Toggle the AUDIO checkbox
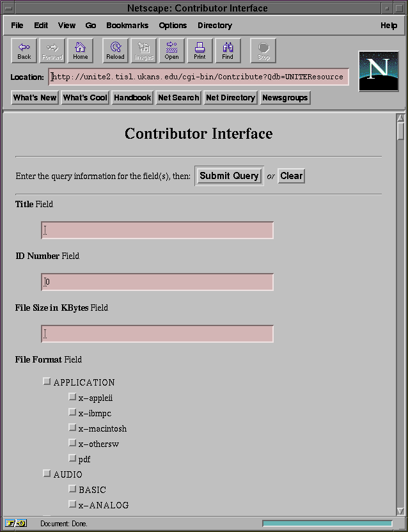This screenshot has height=532, width=408. tap(47, 473)
